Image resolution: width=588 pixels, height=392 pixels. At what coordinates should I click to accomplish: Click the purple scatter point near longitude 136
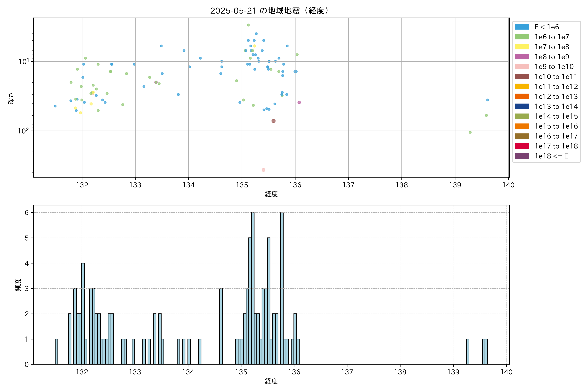click(x=299, y=103)
